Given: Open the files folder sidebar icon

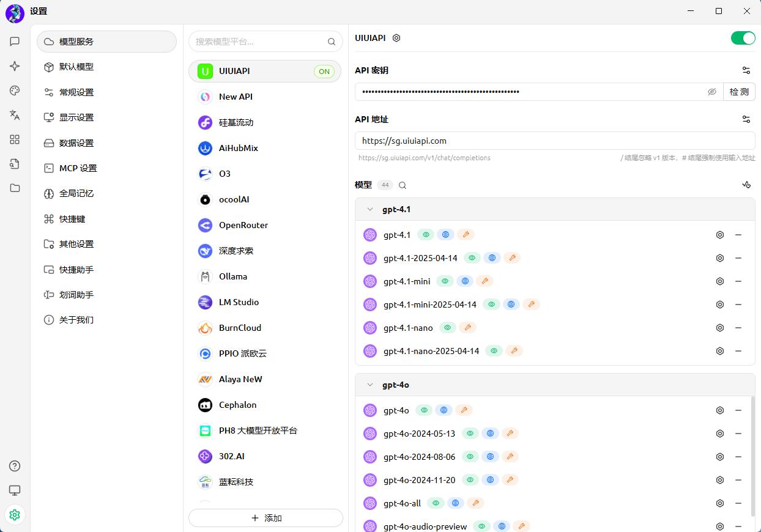Looking at the screenshot, I should [x=15, y=188].
